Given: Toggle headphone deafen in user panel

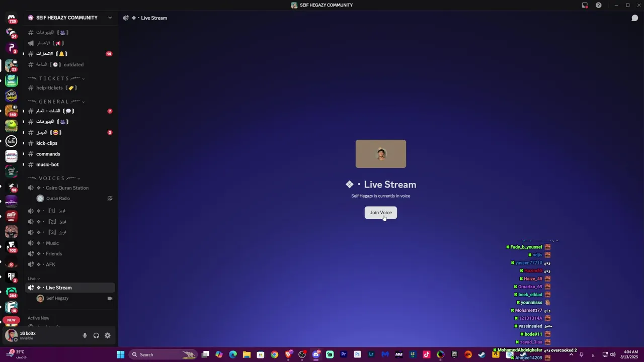Looking at the screenshot, I should (x=96, y=336).
